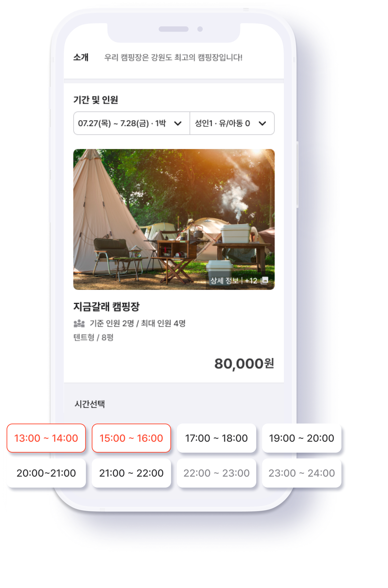Pick the 20:00~21:00 time slot

[x=46, y=473]
